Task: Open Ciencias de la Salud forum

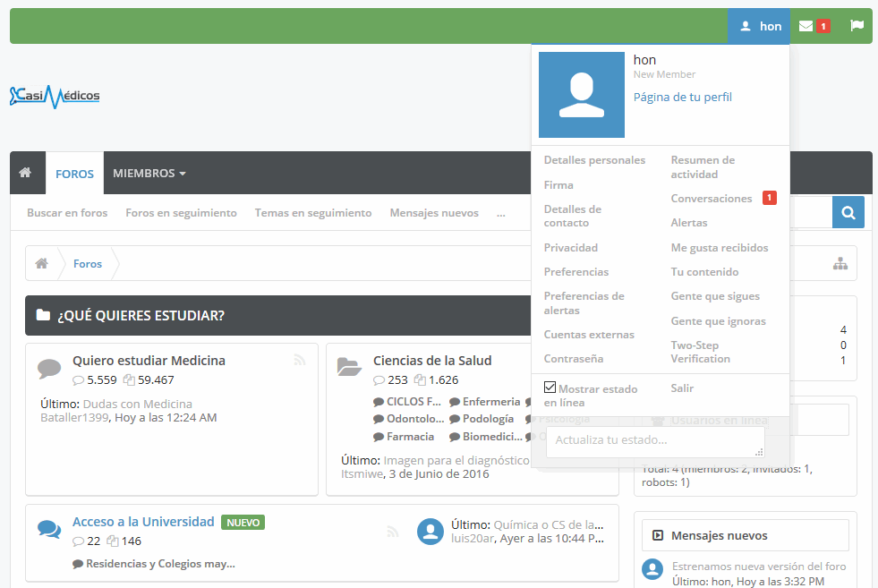Action: point(432,361)
